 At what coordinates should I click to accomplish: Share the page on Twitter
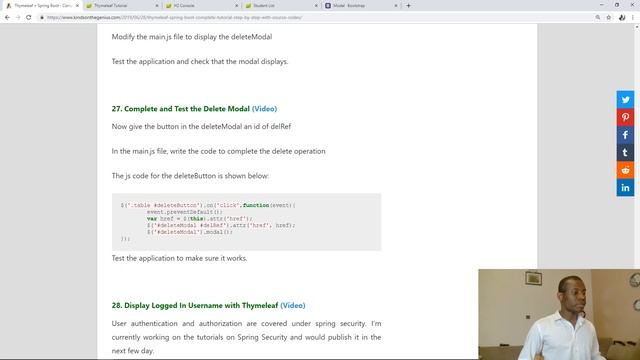[625, 100]
